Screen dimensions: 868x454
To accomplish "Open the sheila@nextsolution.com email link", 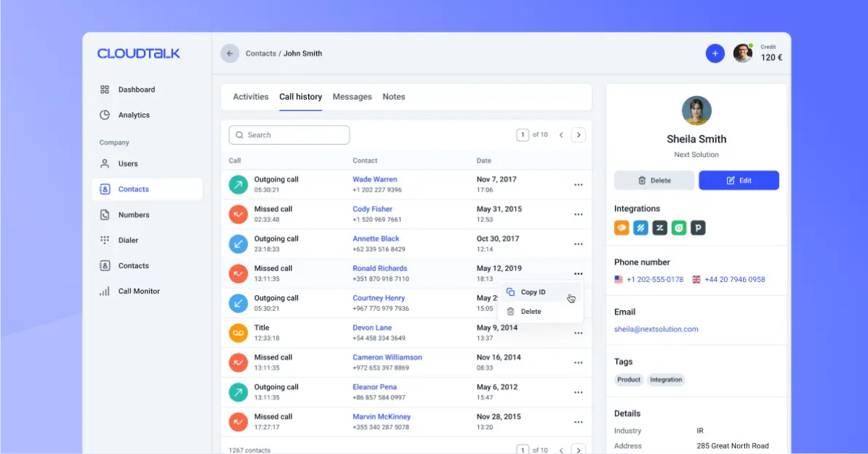I will point(656,329).
